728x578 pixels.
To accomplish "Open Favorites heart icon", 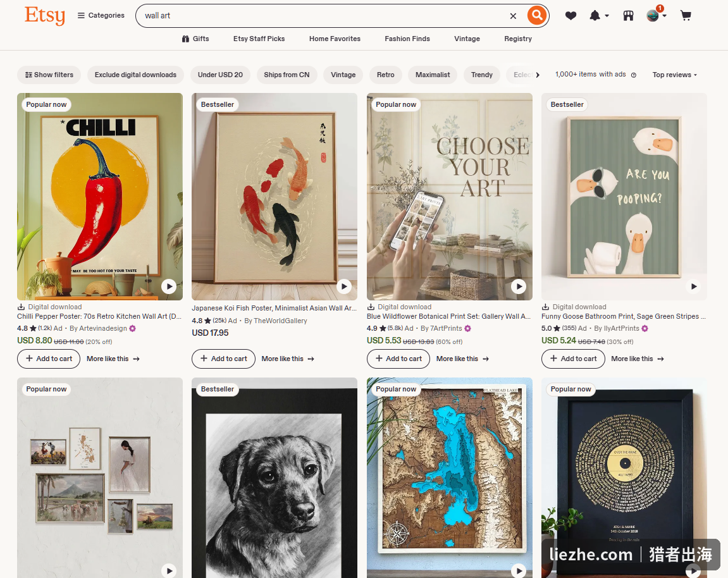I will (x=571, y=16).
